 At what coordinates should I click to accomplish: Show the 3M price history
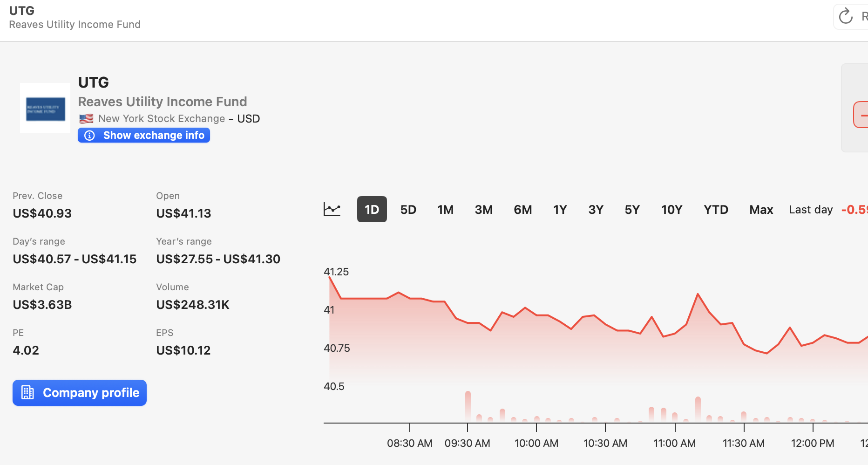[x=483, y=209]
